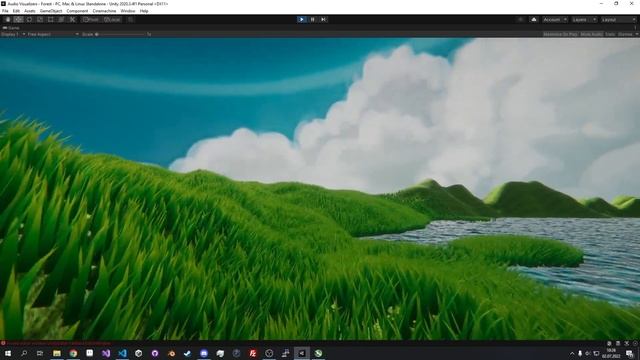The width and height of the screenshot is (640, 360).
Task: Toggle Pivot/Center handle position
Action: (x=91, y=19)
